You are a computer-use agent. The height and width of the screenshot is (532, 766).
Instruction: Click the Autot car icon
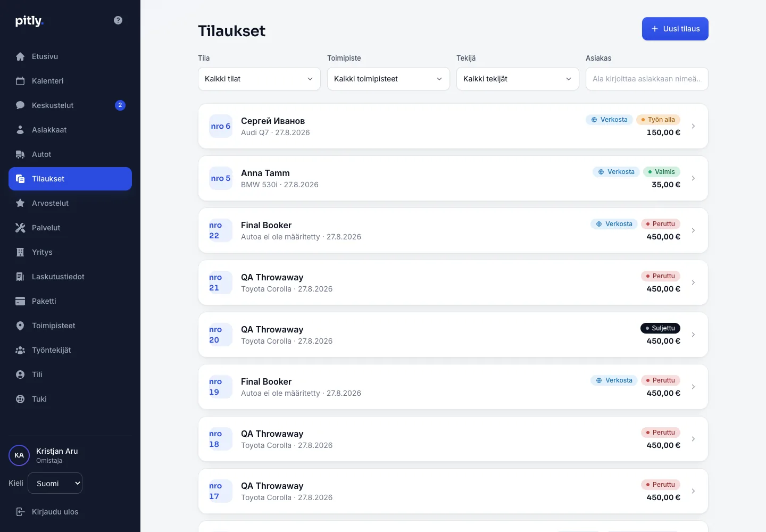tap(20, 154)
